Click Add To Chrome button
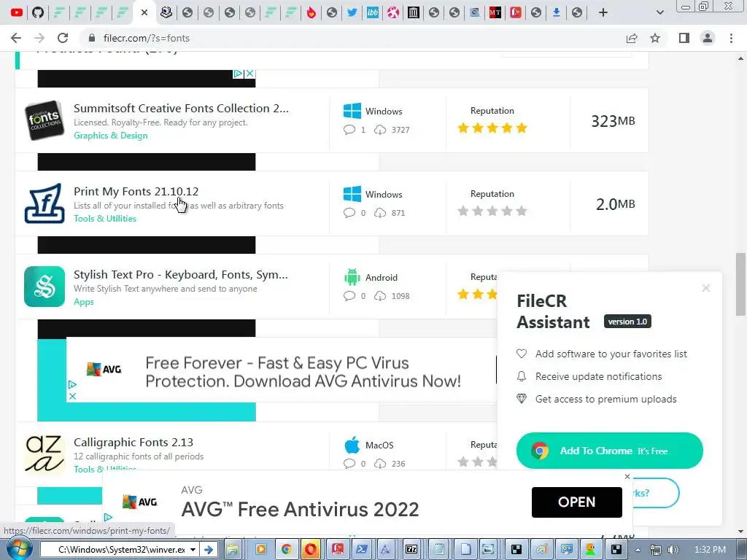The height and width of the screenshot is (560, 747). click(609, 451)
